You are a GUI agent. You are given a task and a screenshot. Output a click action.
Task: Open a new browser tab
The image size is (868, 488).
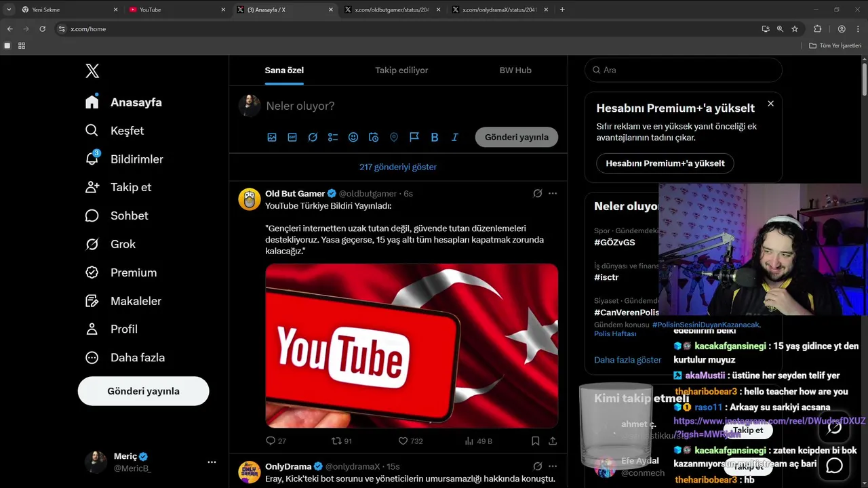562,9
